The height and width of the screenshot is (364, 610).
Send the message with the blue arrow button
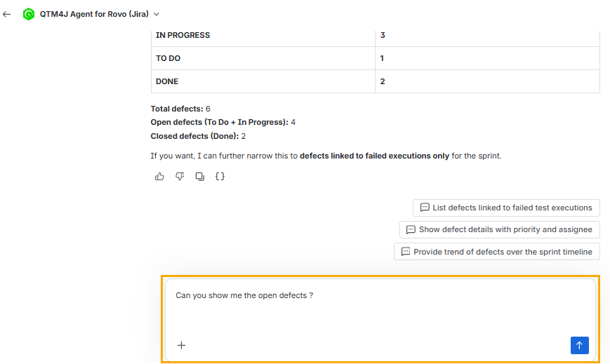(x=579, y=345)
